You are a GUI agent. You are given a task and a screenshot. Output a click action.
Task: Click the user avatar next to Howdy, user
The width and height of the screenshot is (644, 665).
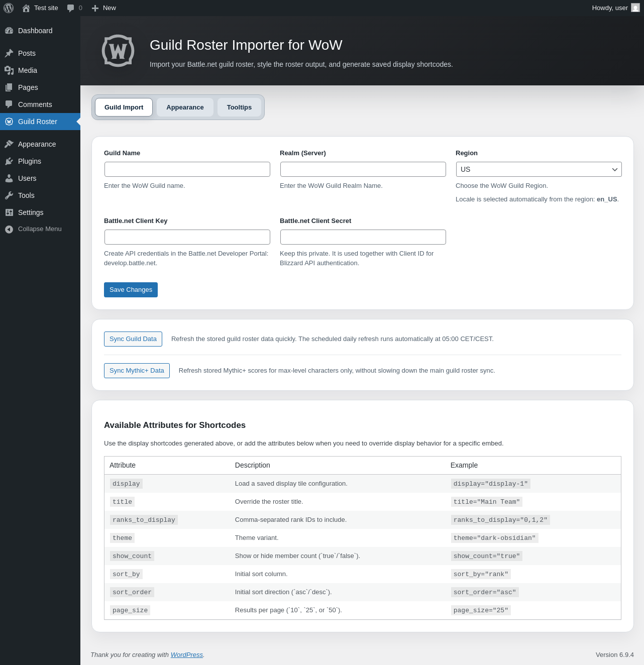[x=635, y=8]
